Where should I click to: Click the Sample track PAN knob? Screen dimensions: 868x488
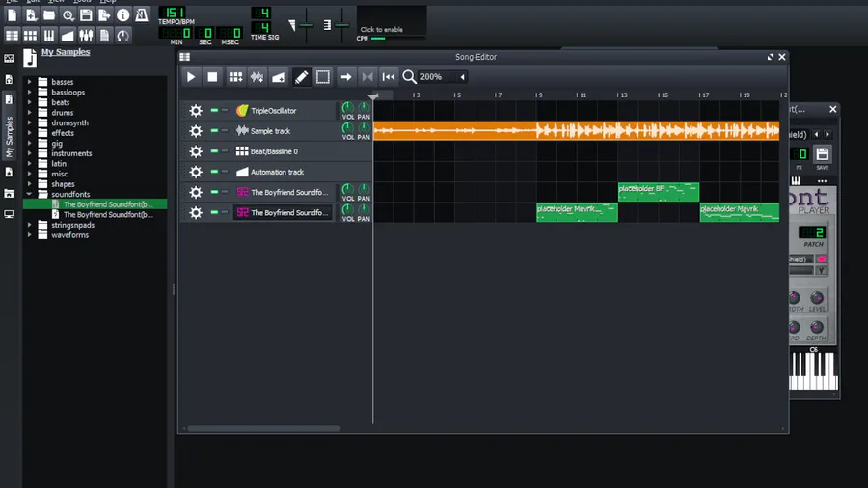coord(364,128)
